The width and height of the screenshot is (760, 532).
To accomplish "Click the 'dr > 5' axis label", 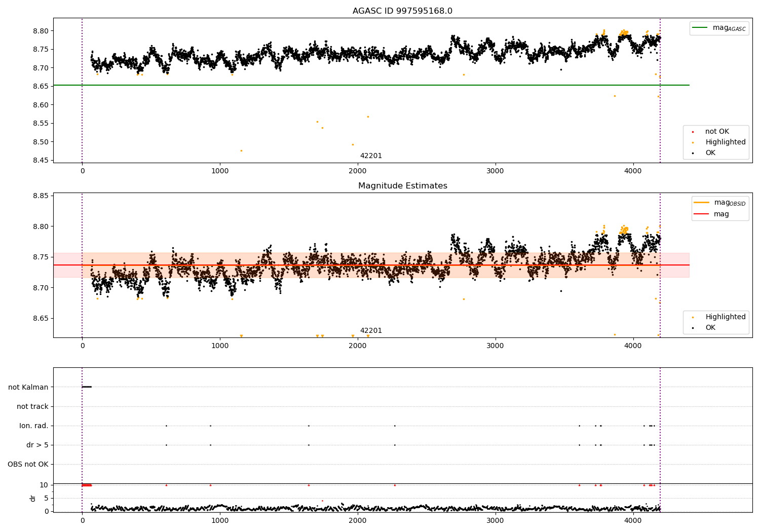I will click(37, 445).
